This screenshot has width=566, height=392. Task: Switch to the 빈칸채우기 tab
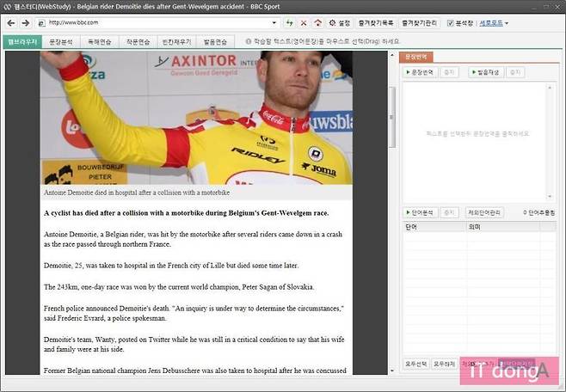click(176, 42)
